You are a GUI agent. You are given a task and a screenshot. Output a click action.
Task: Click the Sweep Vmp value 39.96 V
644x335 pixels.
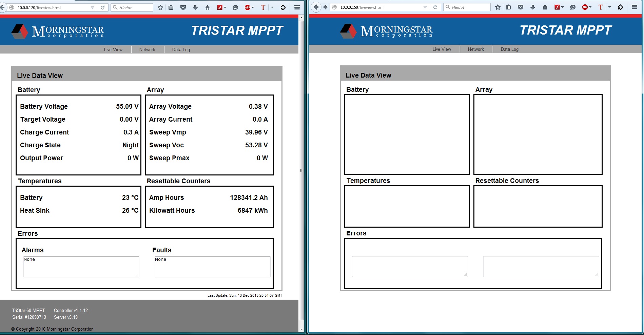[x=256, y=132]
